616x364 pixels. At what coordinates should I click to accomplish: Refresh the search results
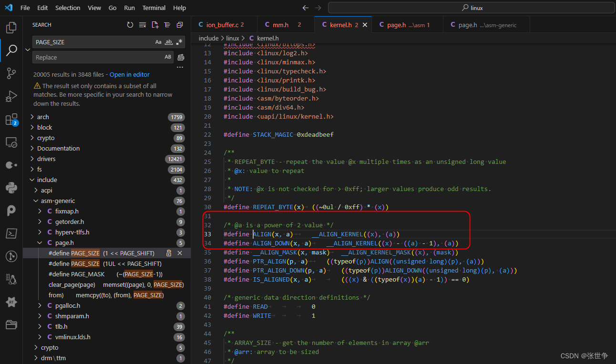tap(130, 25)
